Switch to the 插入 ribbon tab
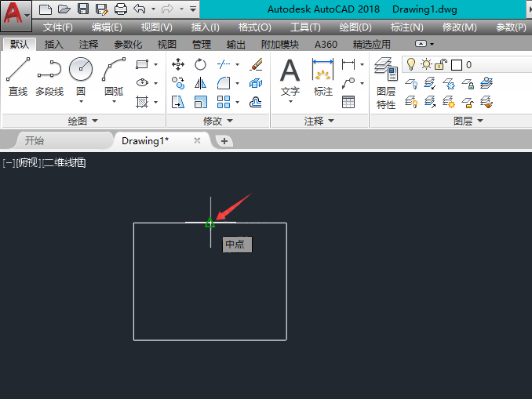 click(53, 45)
